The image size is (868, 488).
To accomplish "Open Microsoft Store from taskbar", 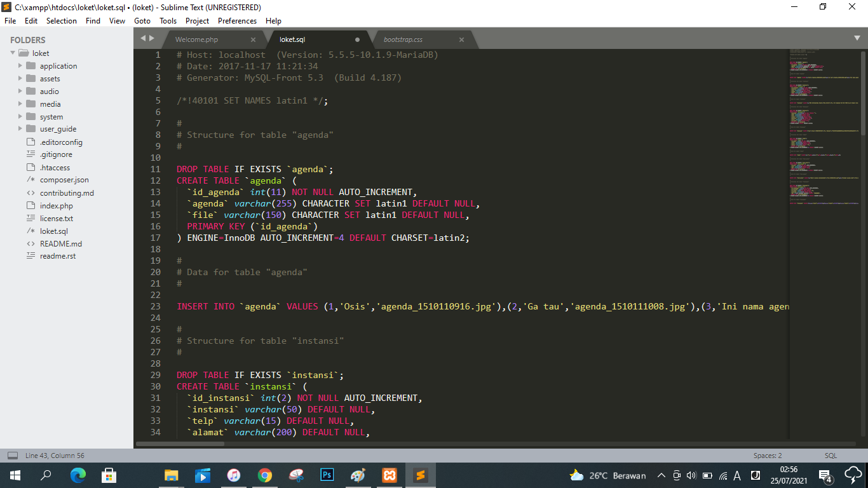I will (109, 475).
